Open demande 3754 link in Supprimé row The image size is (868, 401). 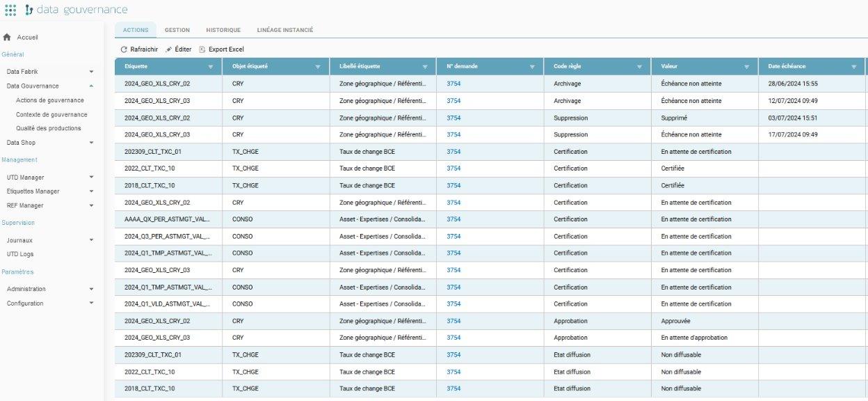click(453, 118)
